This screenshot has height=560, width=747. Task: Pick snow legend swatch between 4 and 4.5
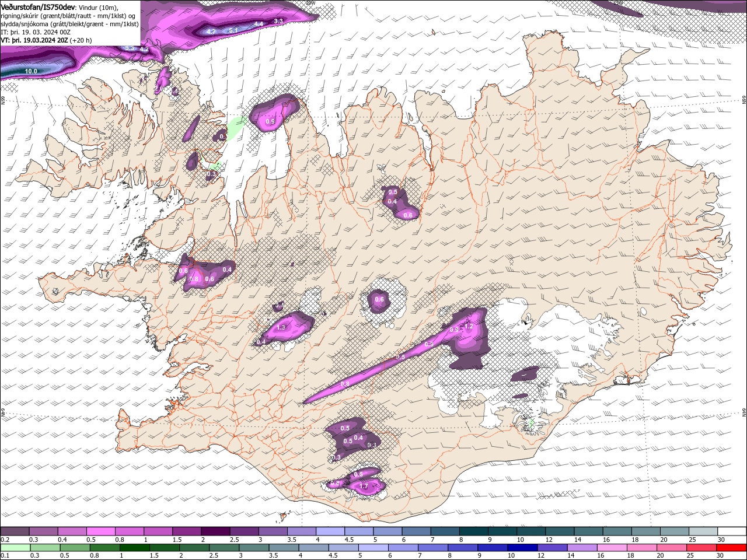pyautogui.click(x=330, y=532)
